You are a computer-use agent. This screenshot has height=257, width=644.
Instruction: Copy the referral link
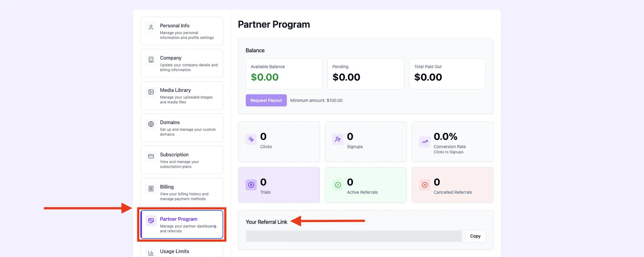pyautogui.click(x=475, y=236)
